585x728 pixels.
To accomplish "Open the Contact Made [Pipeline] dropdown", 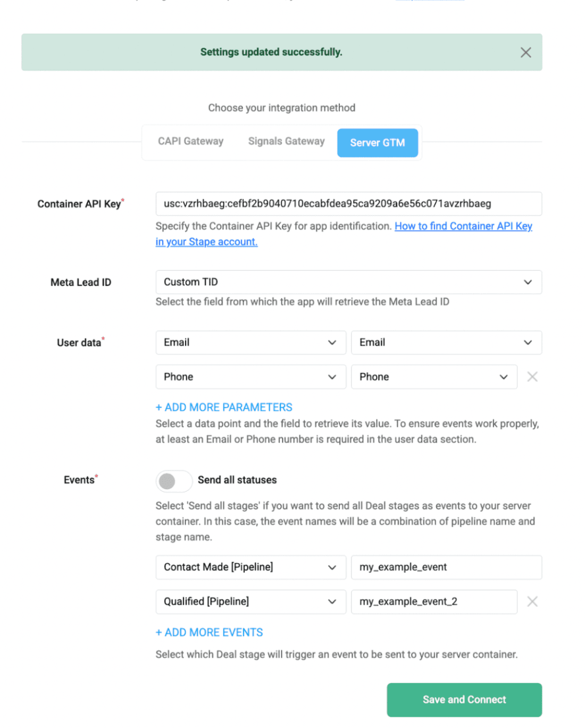I will (250, 567).
